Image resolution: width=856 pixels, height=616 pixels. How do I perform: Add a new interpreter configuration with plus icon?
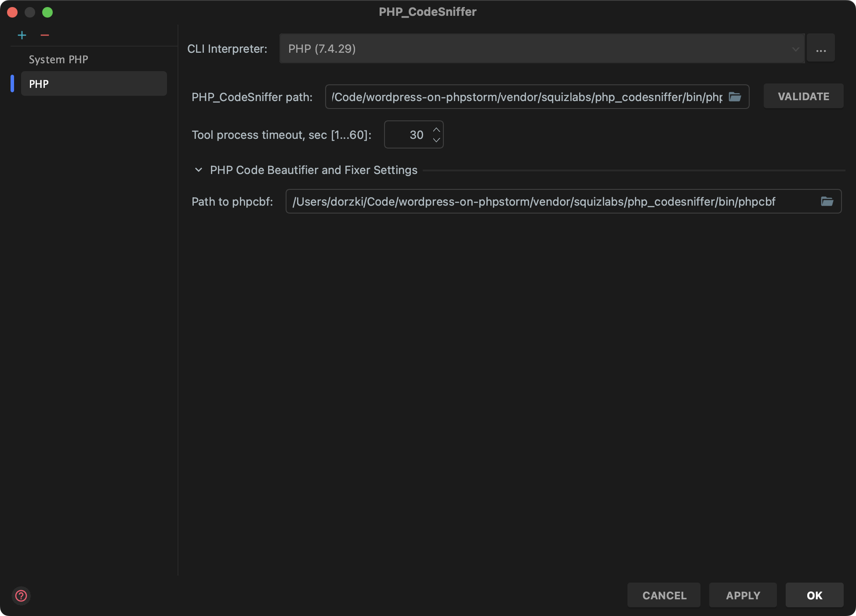(22, 35)
